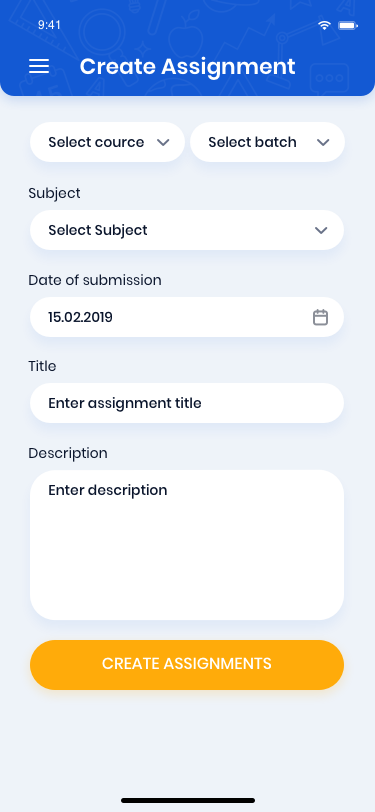Image resolution: width=375 pixels, height=812 pixels.
Task: Click the Date of submission label
Action: point(95,280)
